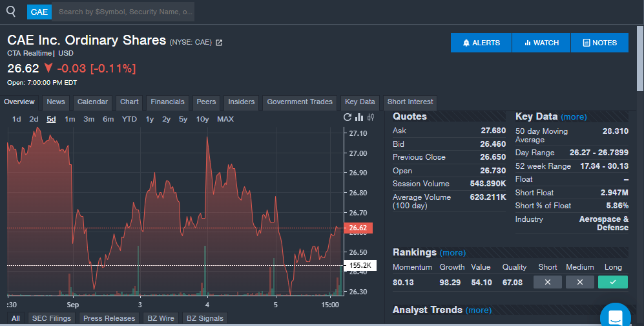Click the page vertical scrollbar
Screen dimensions: 644x326
pyautogui.click(x=640, y=58)
